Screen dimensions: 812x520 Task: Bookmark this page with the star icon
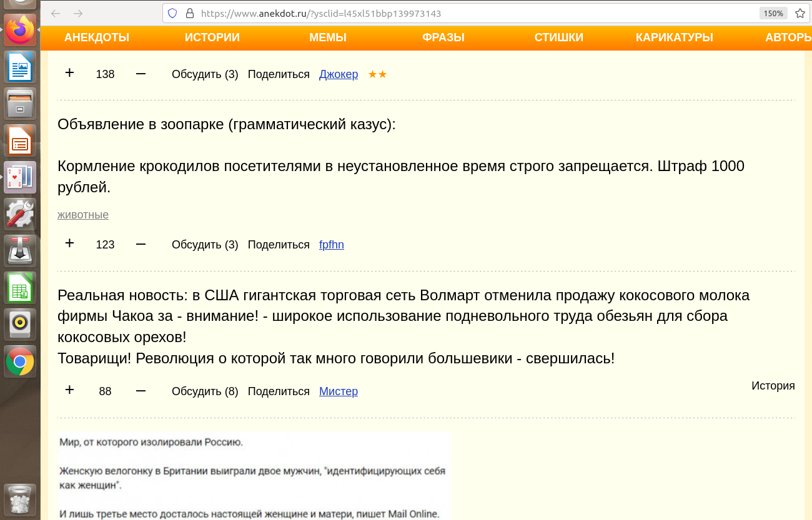800,13
